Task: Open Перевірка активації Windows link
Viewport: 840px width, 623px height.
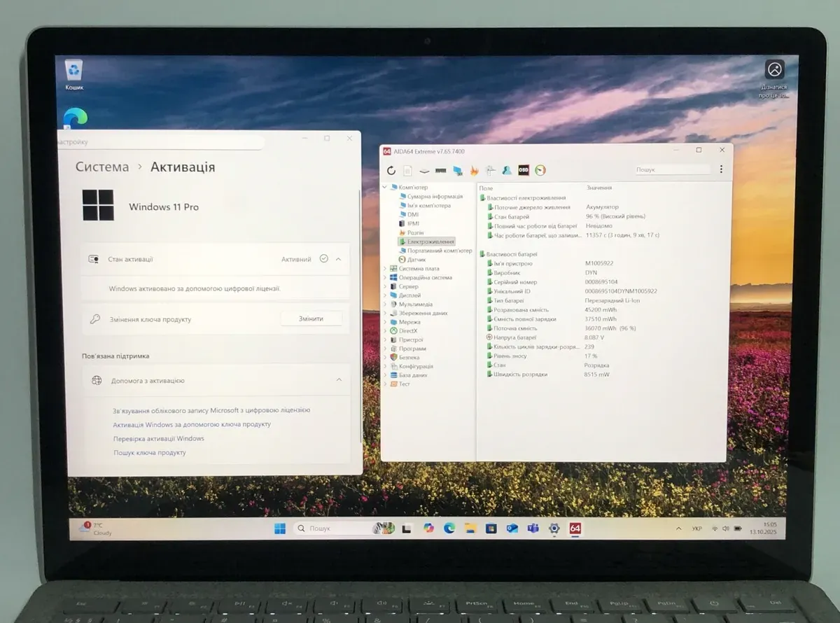Action: pyautogui.click(x=159, y=439)
